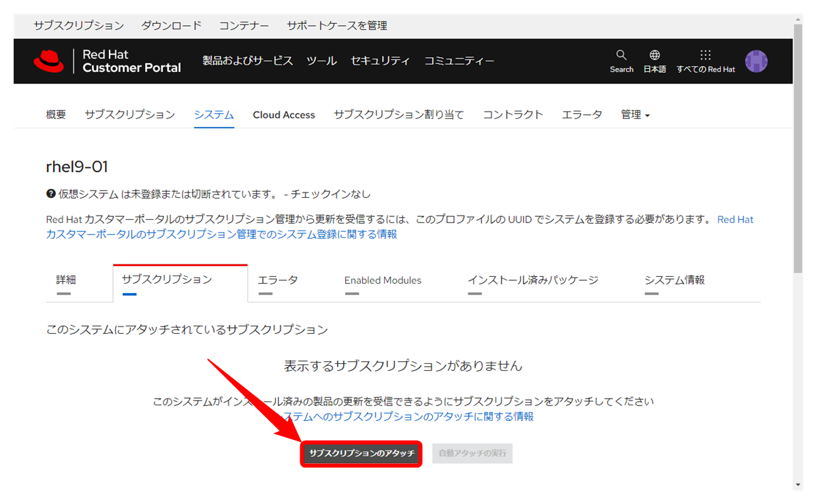
Task: Click the Red Hat Customer Portal logo
Action: point(107,61)
